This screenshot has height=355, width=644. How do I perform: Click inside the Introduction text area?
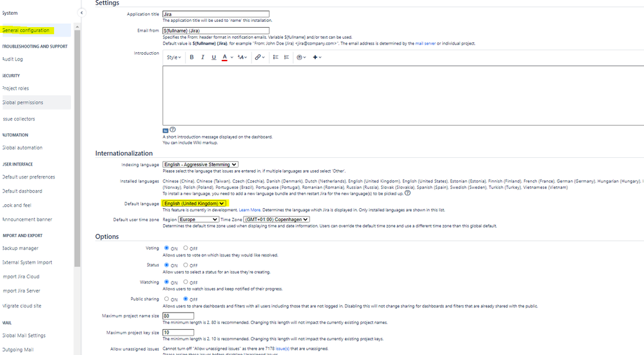(x=404, y=95)
